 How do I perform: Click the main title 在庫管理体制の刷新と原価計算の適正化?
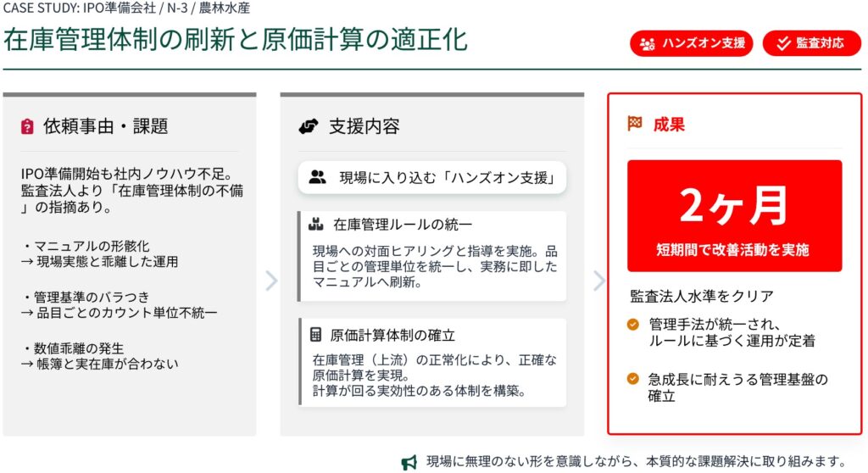click(236, 40)
